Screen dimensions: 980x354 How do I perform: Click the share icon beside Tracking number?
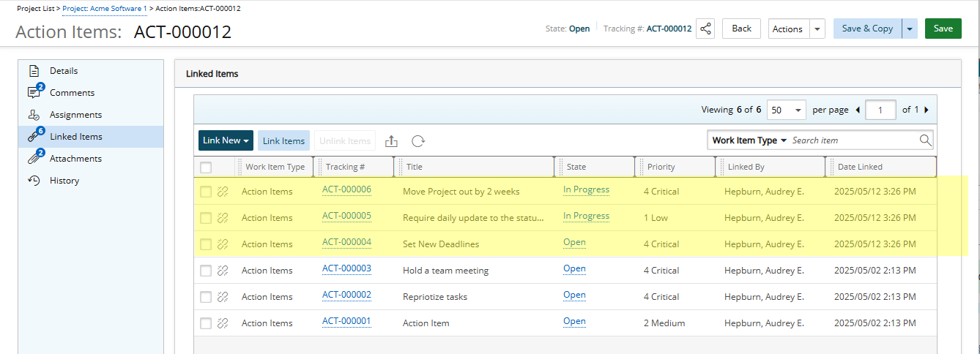705,29
